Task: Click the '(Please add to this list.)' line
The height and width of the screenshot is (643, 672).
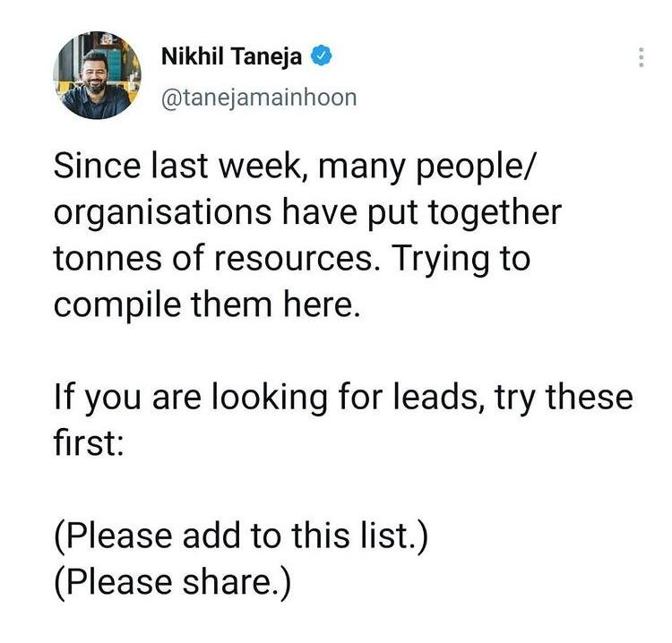Action: pyautogui.click(x=241, y=536)
